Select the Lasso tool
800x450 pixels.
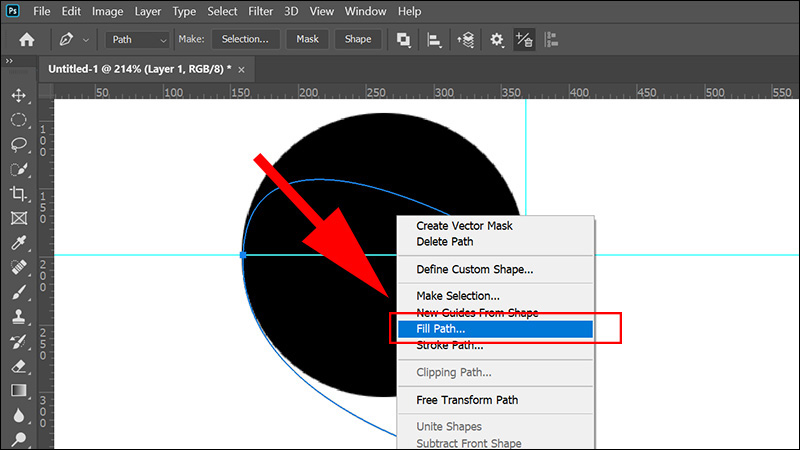tap(19, 144)
